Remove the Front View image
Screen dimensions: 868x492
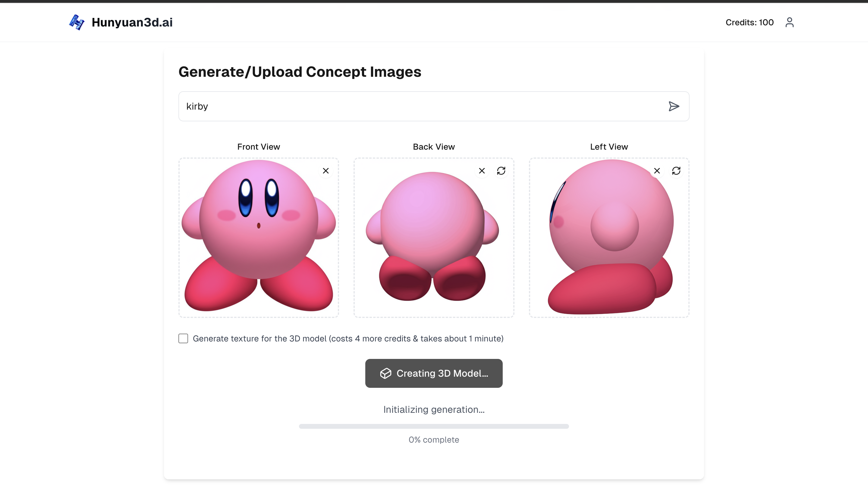[x=325, y=171]
